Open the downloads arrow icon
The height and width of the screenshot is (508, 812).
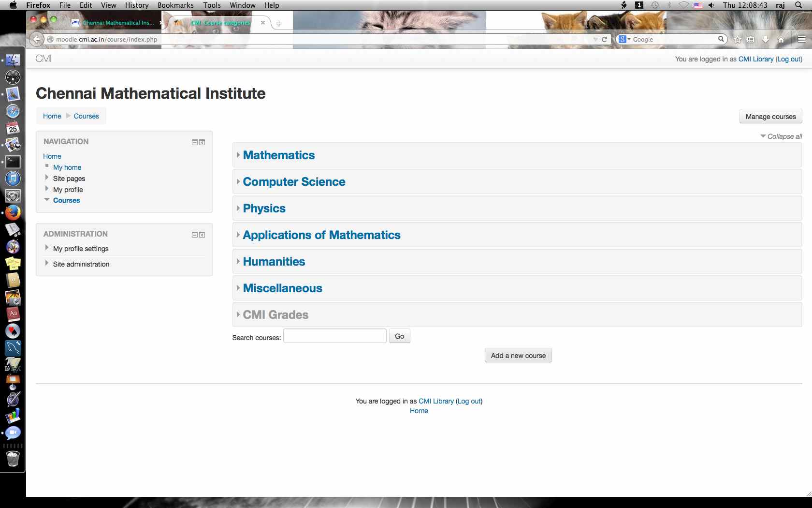click(766, 40)
